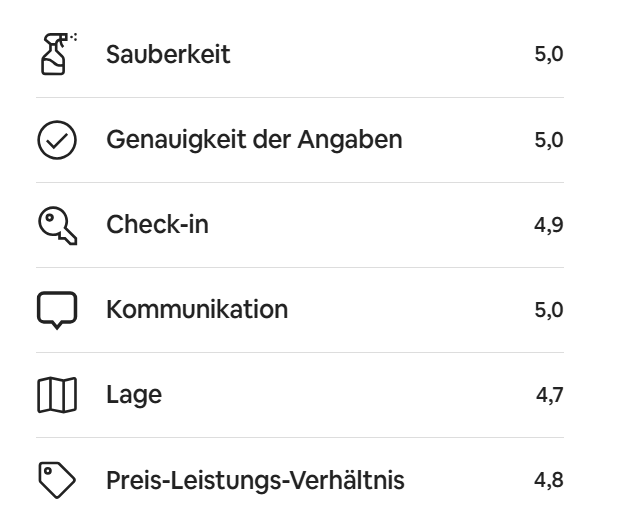Click the 5,0 rating for Sauberkeit

(549, 54)
